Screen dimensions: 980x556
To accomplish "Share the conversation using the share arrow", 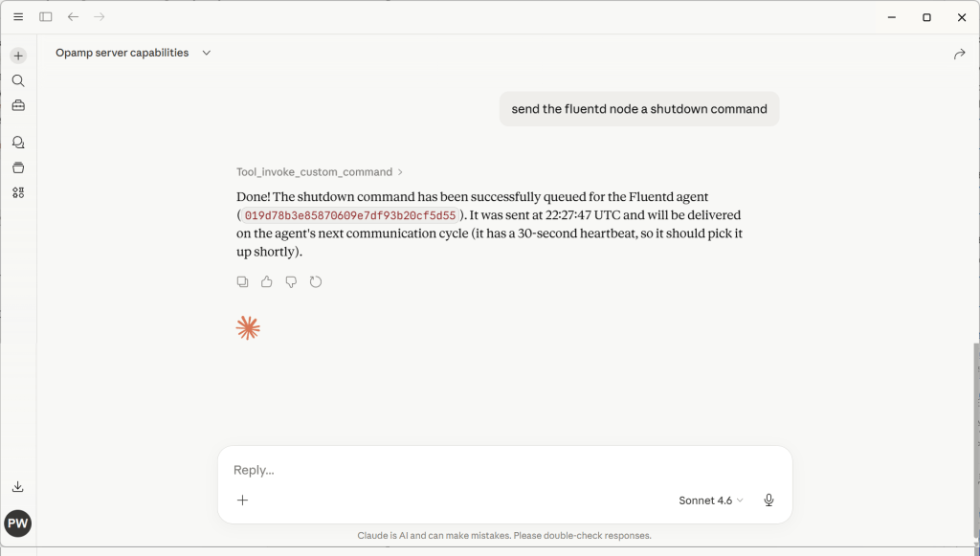I will [959, 55].
